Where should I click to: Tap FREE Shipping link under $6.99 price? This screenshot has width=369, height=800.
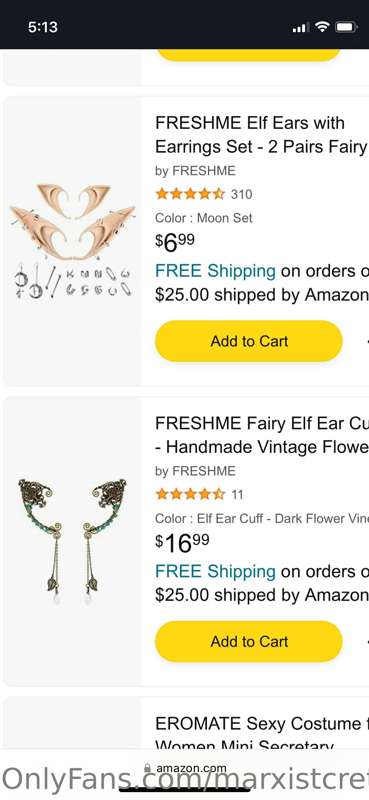[215, 271]
